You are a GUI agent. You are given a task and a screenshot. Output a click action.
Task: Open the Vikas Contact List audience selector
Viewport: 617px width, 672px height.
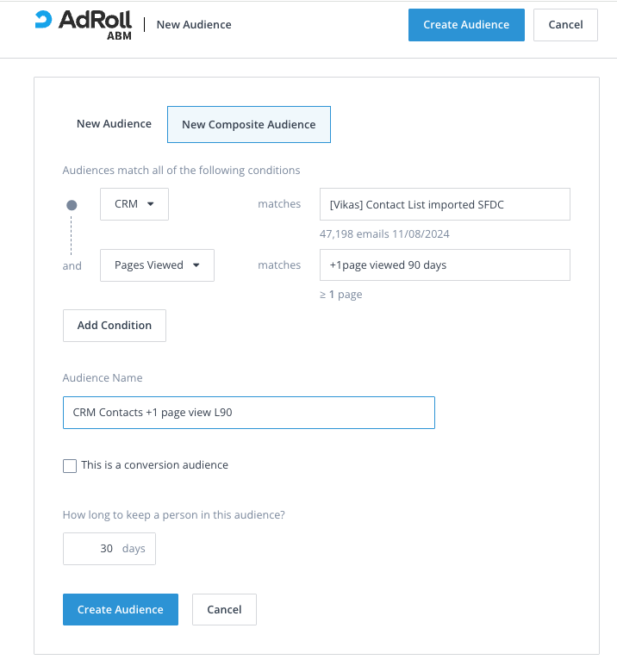click(x=445, y=204)
